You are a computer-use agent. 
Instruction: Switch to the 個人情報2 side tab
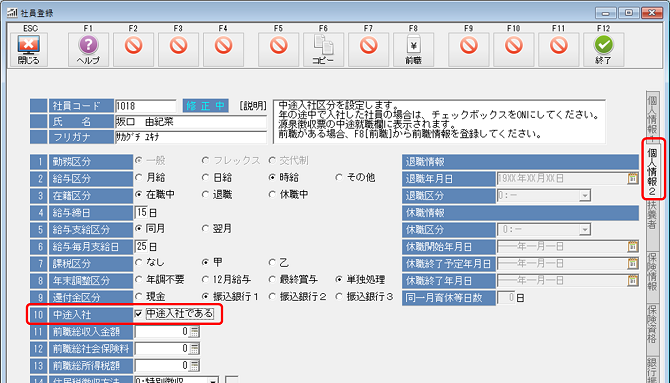tap(652, 169)
